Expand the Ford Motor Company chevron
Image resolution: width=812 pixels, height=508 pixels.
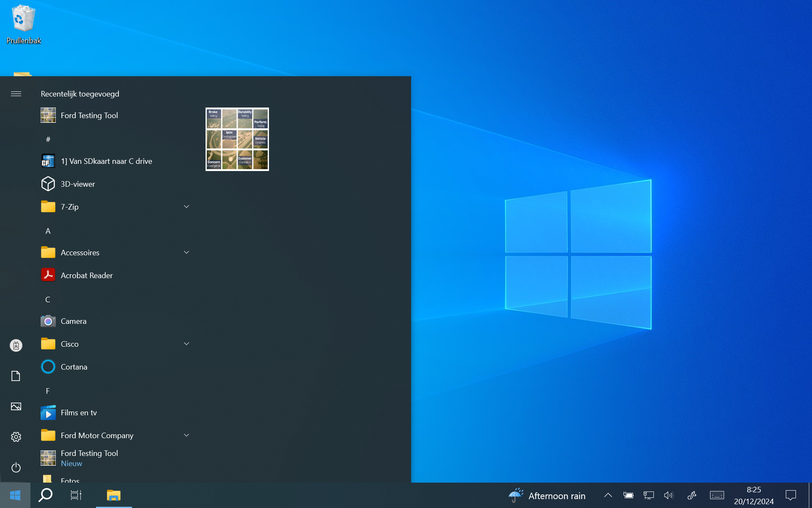click(187, 435)
